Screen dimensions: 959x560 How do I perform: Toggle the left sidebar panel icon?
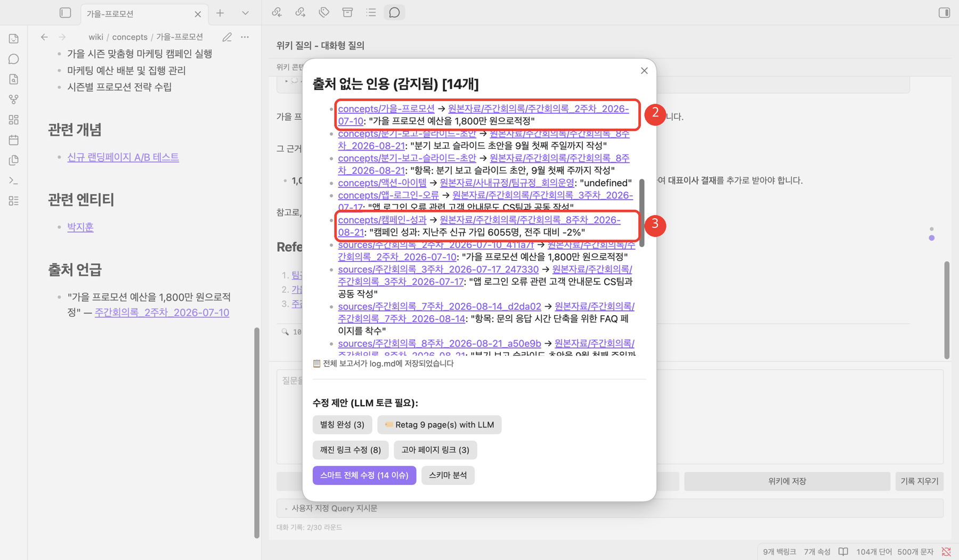[x=66, y=13]
